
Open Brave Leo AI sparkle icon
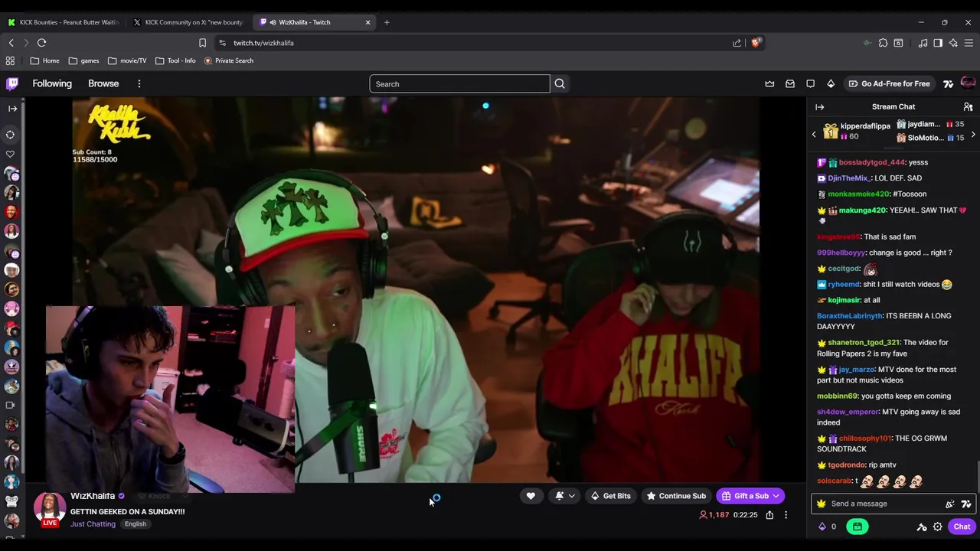point(953,43)
